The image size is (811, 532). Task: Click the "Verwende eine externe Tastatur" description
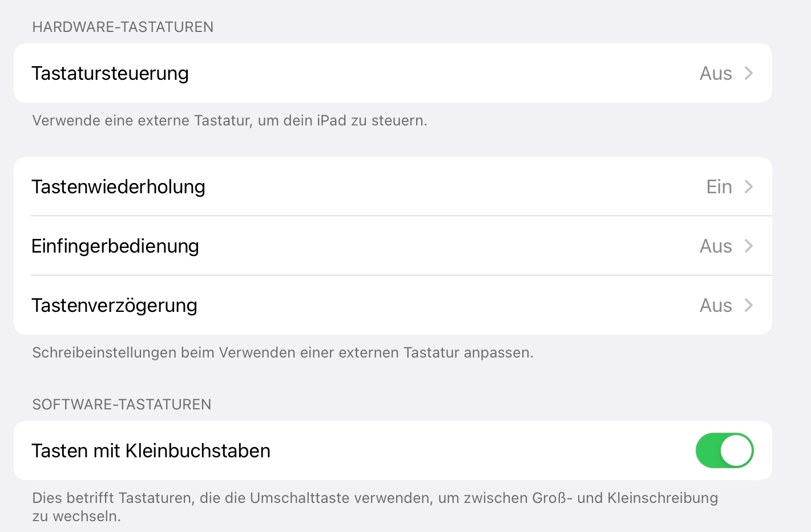[x=229, y=121]
